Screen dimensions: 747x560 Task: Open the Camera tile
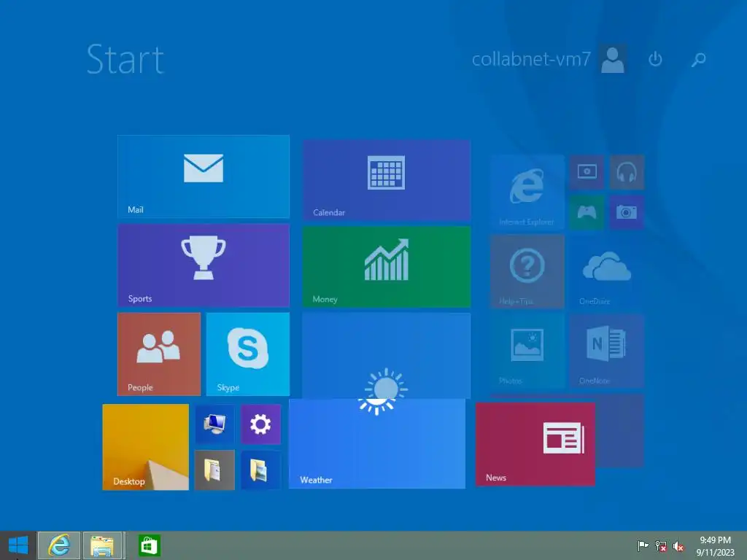tap(627, 212)
